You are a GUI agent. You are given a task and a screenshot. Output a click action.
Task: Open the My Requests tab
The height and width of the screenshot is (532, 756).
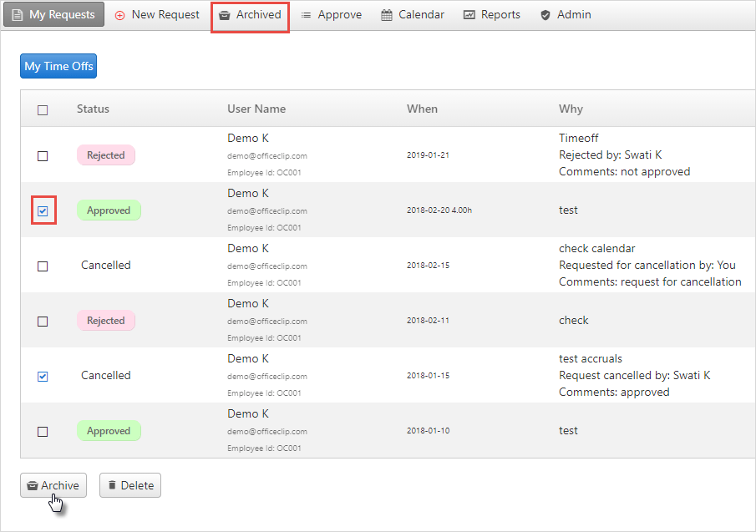click(54, 14)
